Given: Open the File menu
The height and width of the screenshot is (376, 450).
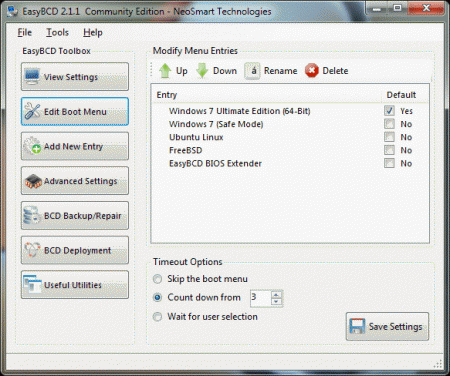Looking at the screenshot, I should 24,32.
